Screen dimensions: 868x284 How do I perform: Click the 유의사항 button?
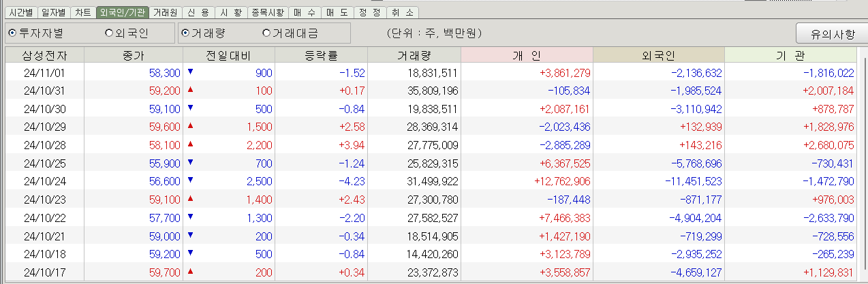coord(832,34)
